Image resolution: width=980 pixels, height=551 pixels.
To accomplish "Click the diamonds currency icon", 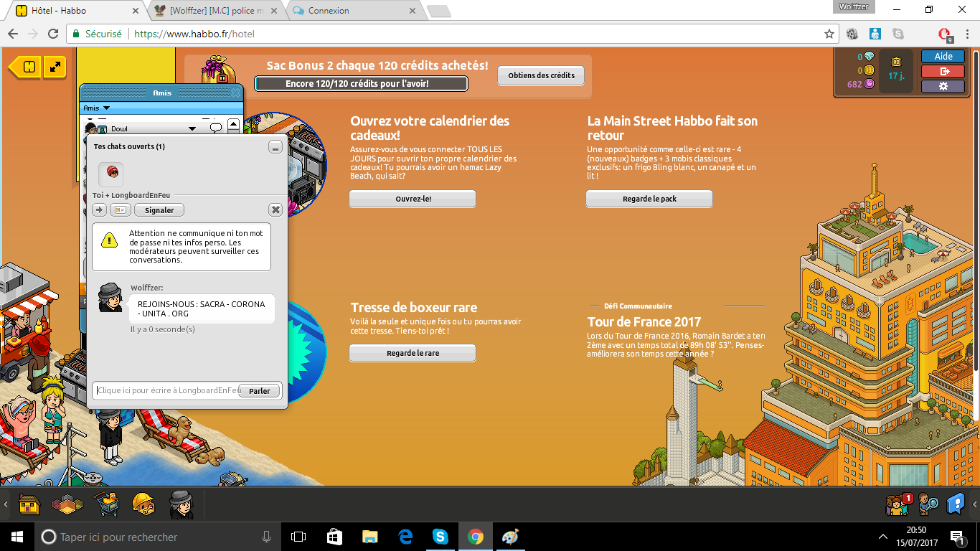I will tap(870, 57).
